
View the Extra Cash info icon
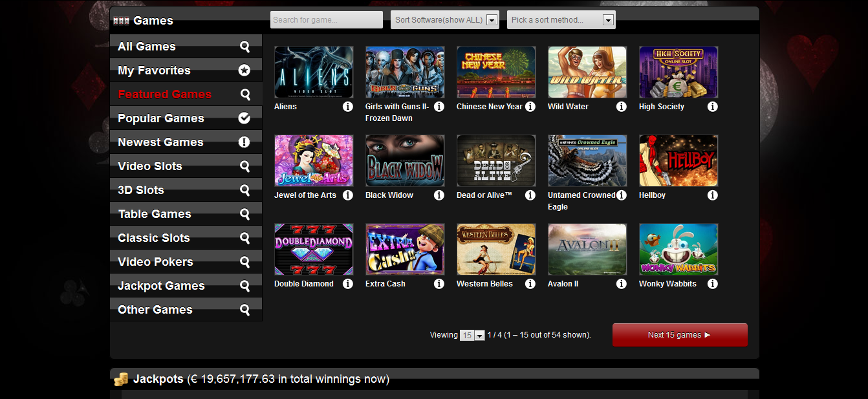pyautogui.click(x=439, y=284)
